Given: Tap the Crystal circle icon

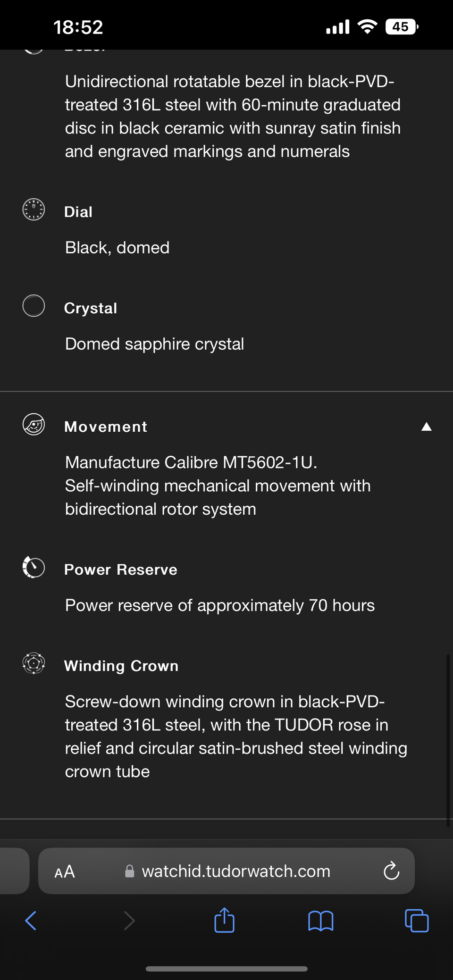Looking at the screenshot, I should (x=34, y=306).
